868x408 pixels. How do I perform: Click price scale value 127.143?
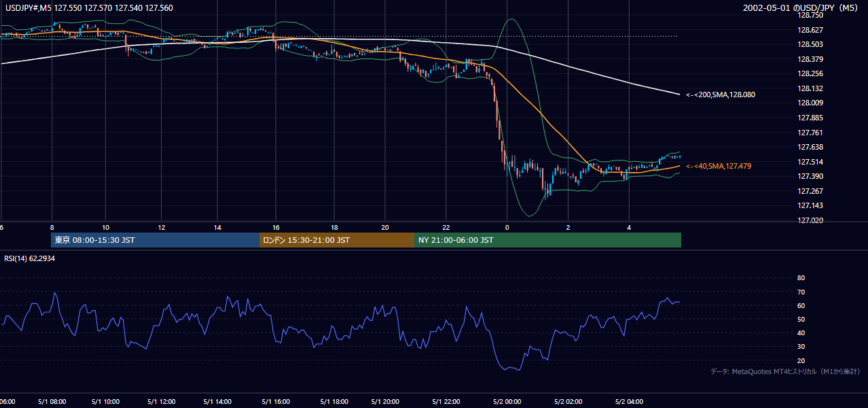click(810, 205)
